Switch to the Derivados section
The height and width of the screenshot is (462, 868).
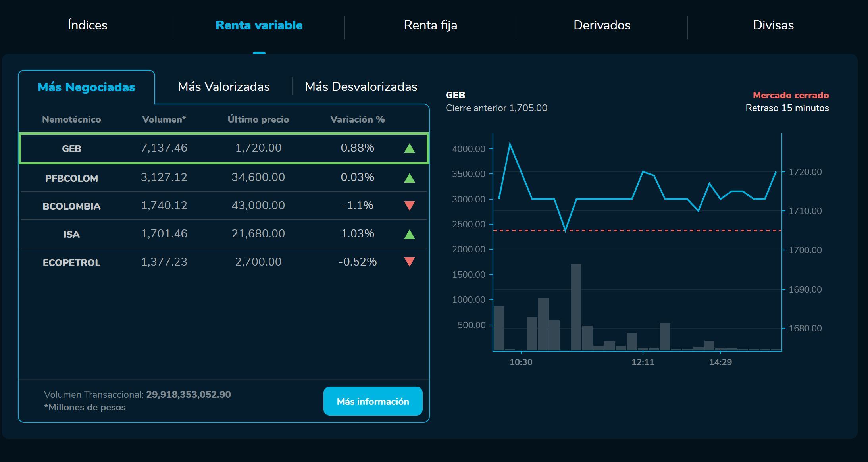click(602, 25)
